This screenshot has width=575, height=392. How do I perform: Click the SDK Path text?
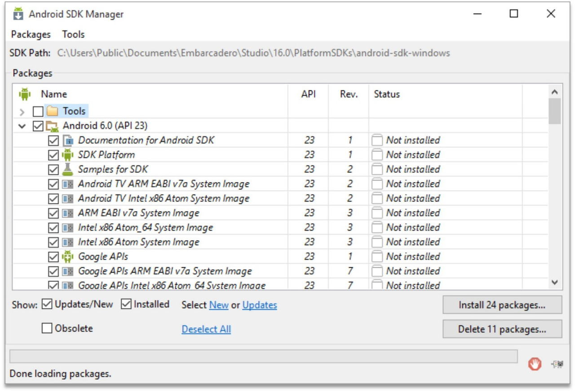point(253,53)
